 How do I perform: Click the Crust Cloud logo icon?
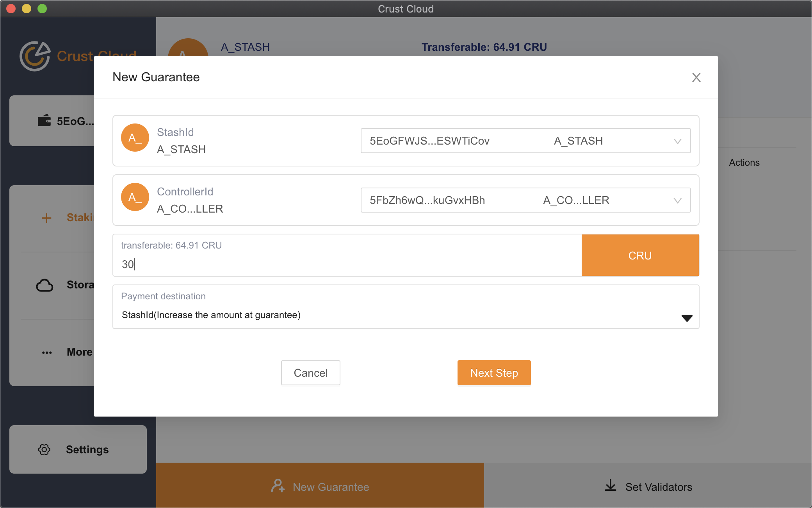click(x=35, y=56)
